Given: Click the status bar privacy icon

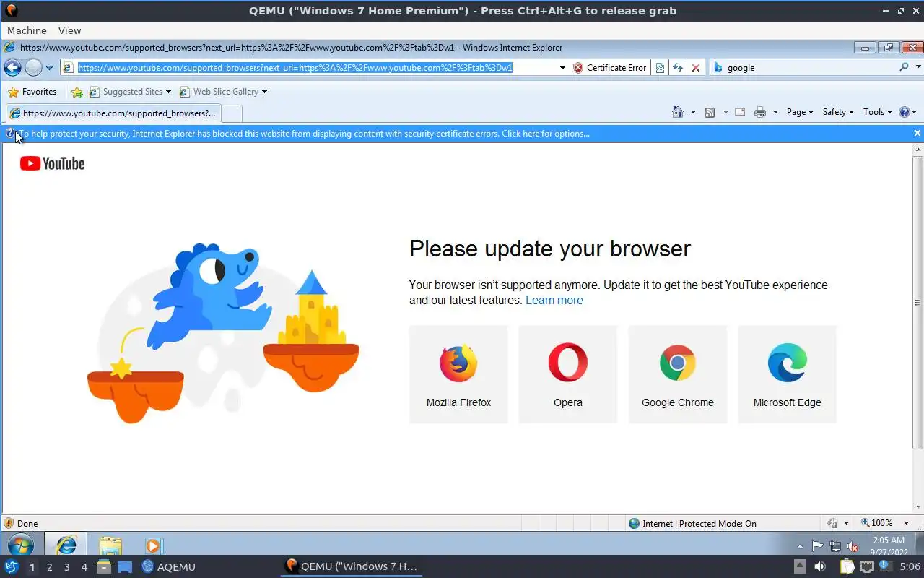Looking at the screenshot, I should click(832, 523).
